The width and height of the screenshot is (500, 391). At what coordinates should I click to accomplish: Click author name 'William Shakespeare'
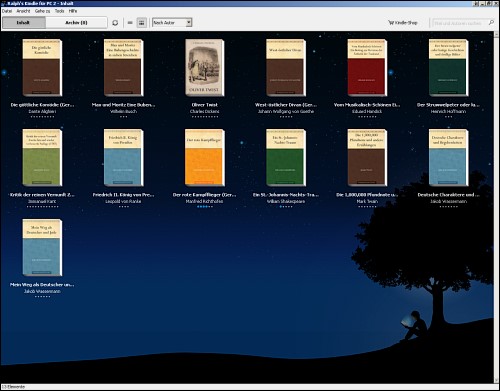[x=286, y=201]
